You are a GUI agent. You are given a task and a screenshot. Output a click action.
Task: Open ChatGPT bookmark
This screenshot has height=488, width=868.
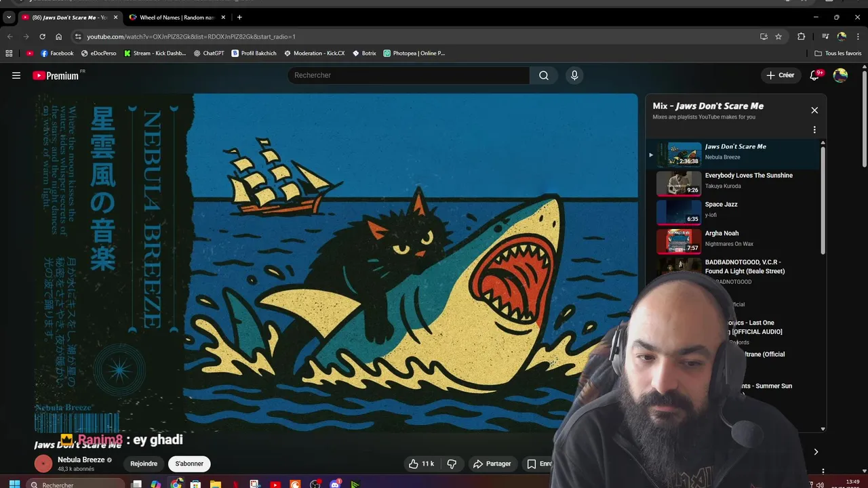(x=209, y=53)
